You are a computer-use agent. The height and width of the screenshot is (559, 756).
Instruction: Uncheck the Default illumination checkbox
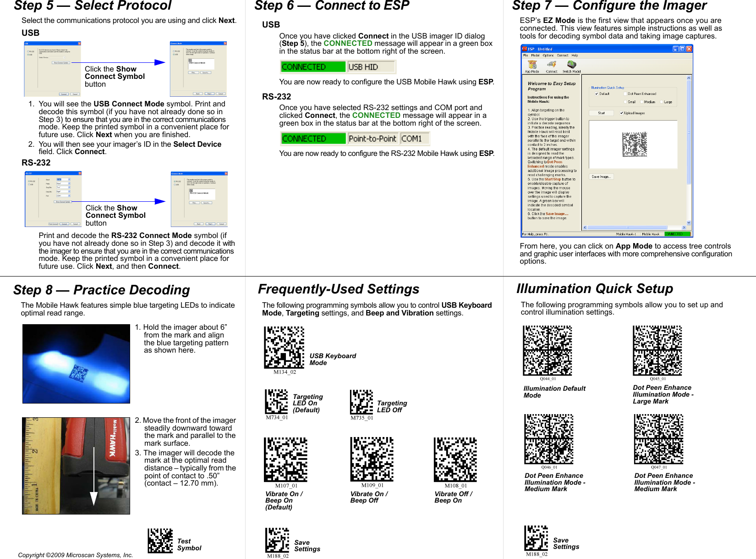[597, 94]
